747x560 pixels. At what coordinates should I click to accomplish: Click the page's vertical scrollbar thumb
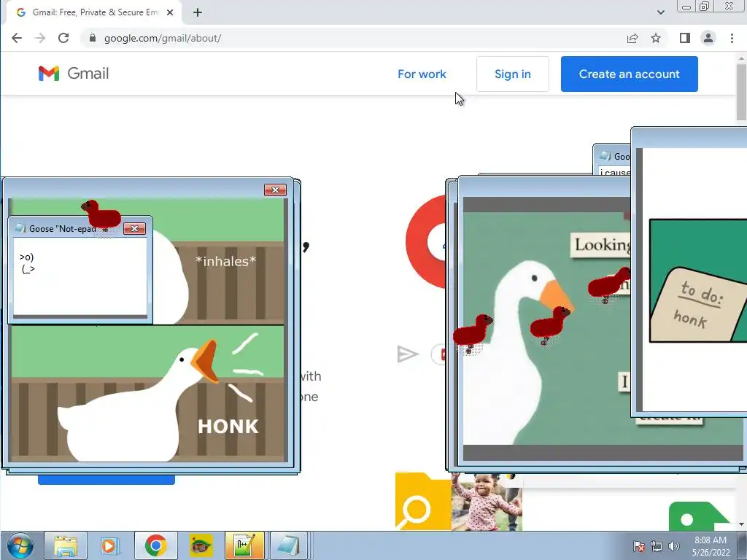pyautogui.click(x=741, y=91)
